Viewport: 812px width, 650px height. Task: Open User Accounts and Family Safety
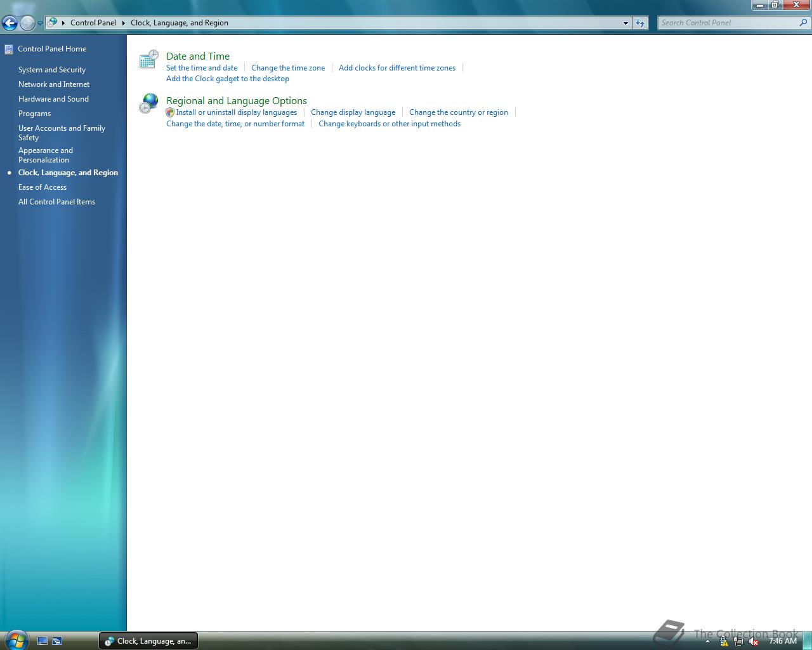click(62, 133)
